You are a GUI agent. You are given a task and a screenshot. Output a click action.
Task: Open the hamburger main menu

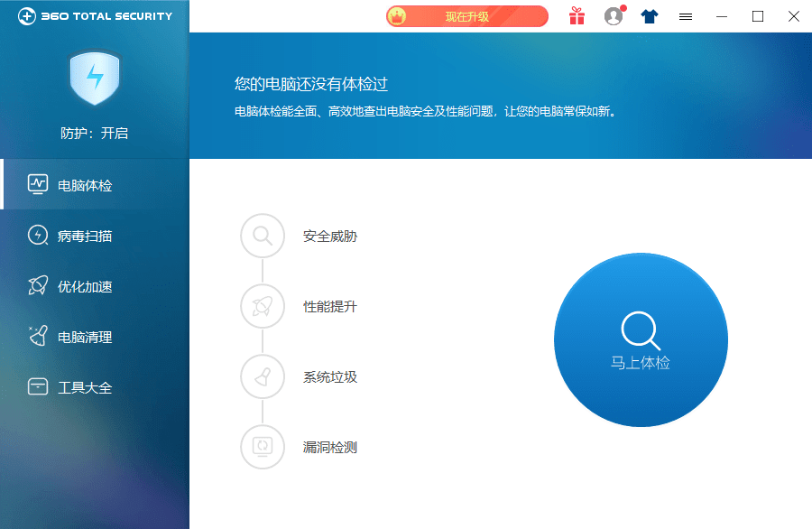[686, 16]
